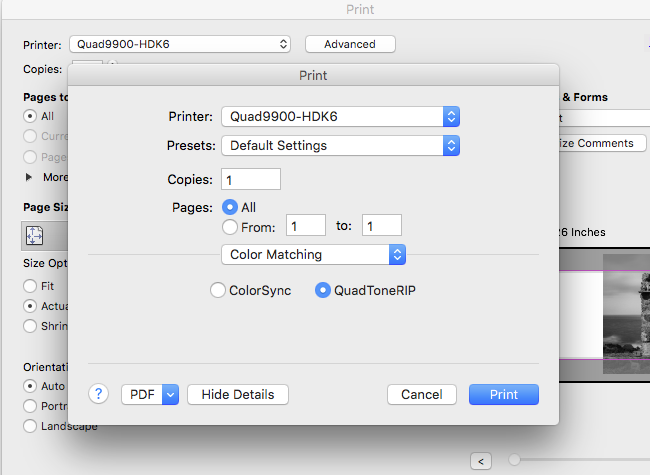Click the help question mark button

coord(98,394)
